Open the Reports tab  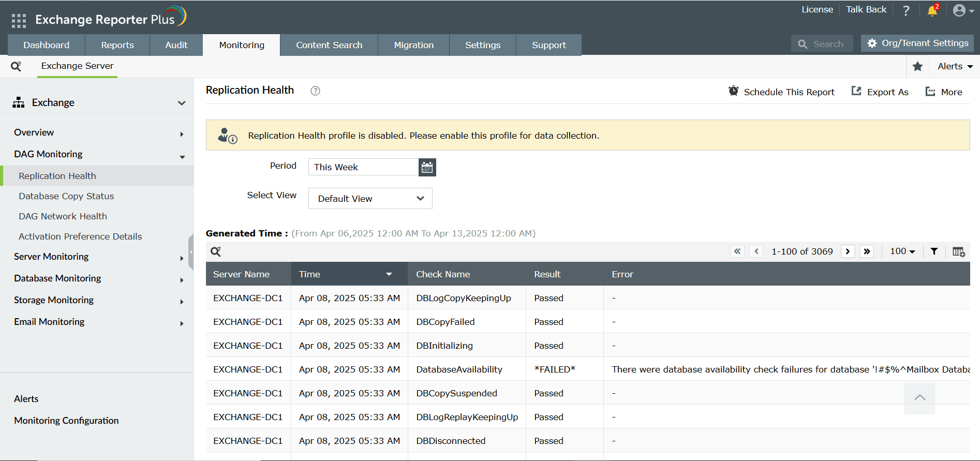tap(117, 45)
